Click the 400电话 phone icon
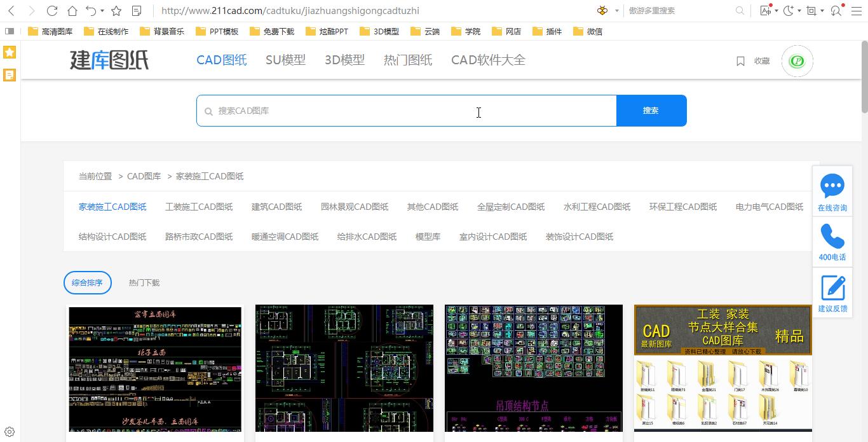Screen dimensions: 868x442 click(x=832, y=236)
